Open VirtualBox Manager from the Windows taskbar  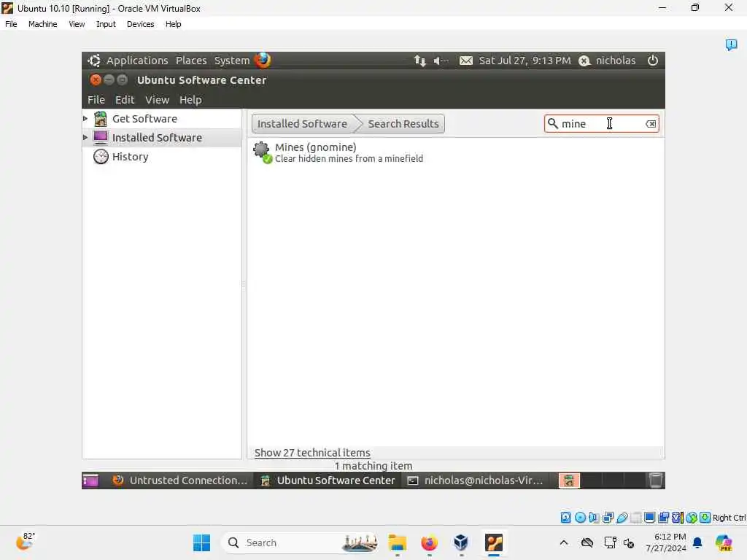(x=461, y=542)
